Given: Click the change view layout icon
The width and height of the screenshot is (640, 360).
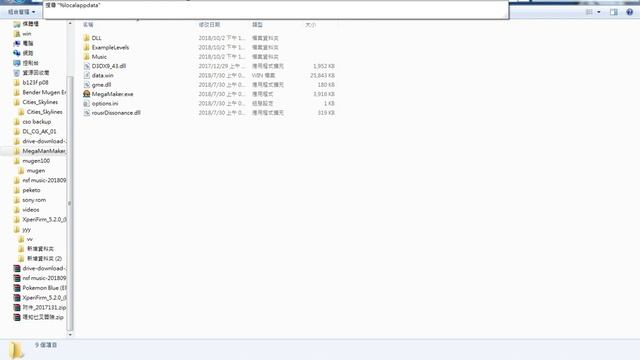Looking at the screenshot, I should (589, 12).
